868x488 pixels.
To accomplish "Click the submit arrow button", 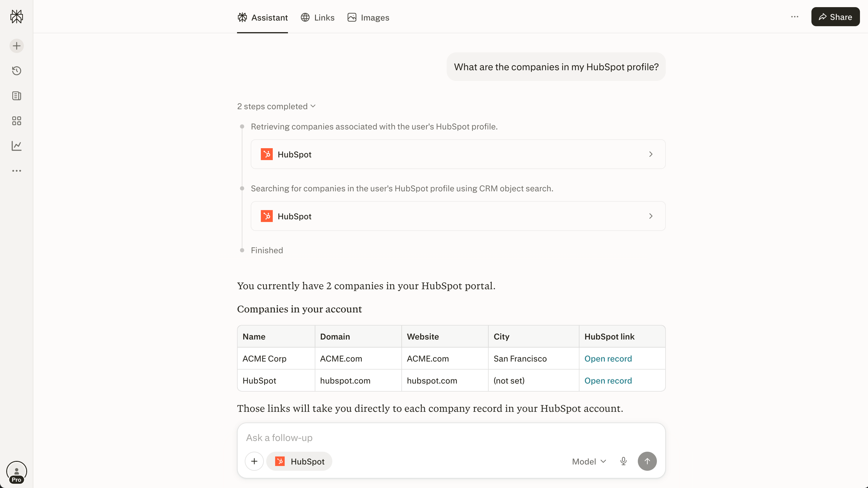I will (x=647, y=461).
